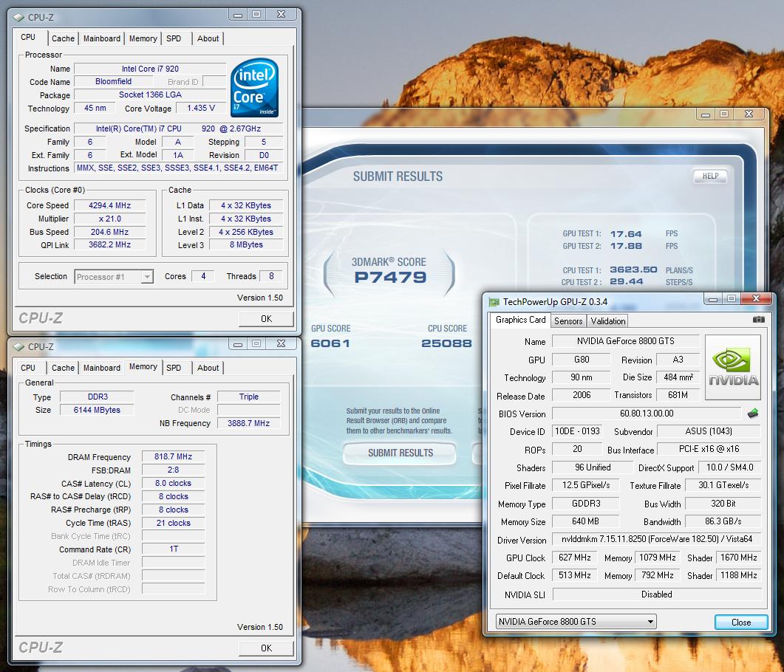Open Cache tab in top CPU-Z window

click(x=63, y=38)
